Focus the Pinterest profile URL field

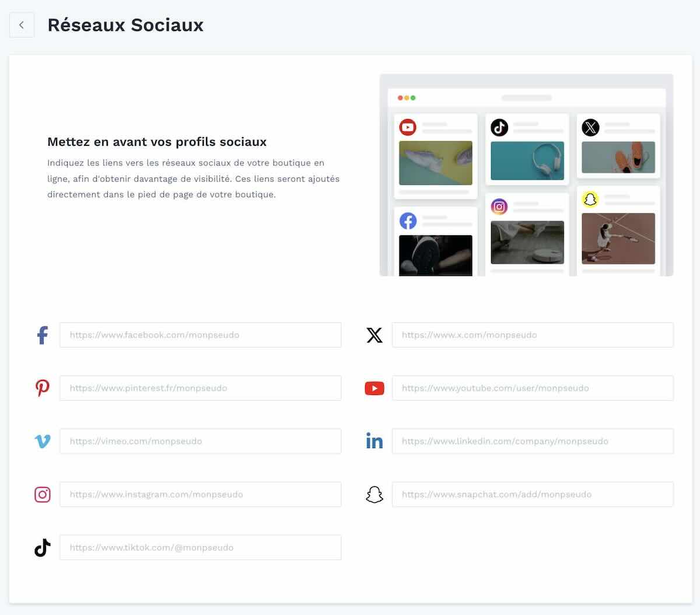[x=200, y=388]
